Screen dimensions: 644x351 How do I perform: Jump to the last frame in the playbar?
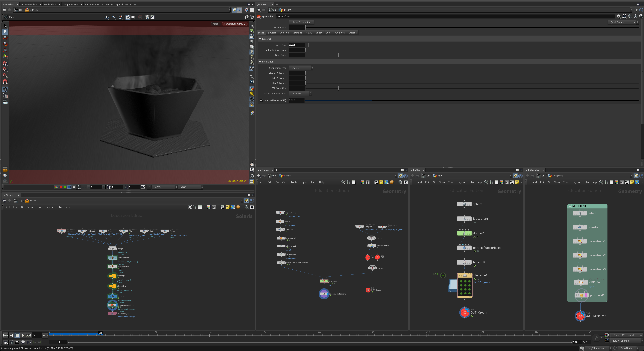click(29, 335)
